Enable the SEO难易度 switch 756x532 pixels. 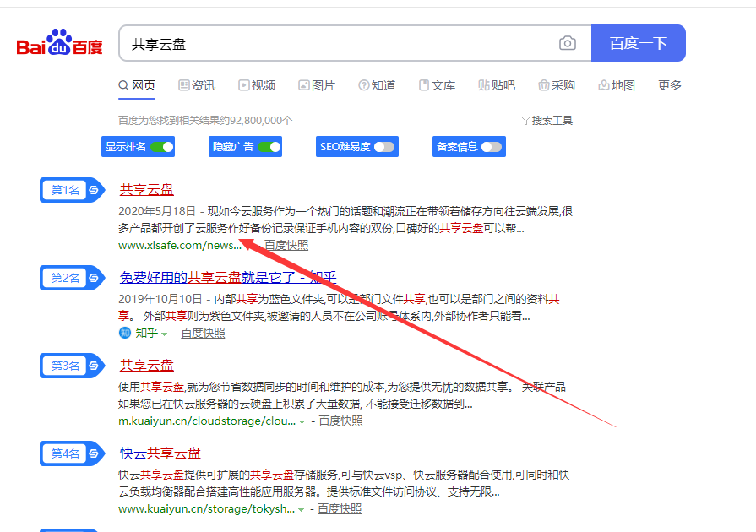(x=384, y=147)
